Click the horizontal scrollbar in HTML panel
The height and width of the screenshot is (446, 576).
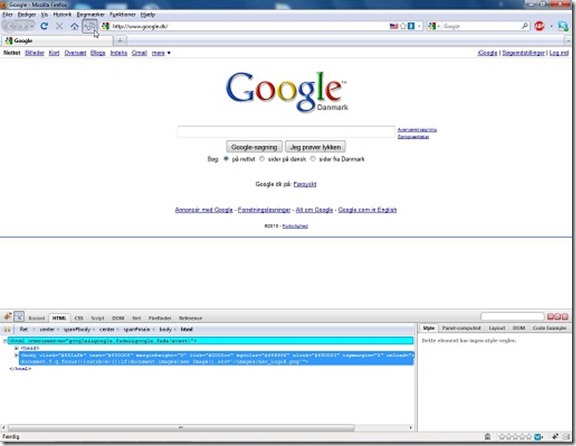click(x=181, y=428)
